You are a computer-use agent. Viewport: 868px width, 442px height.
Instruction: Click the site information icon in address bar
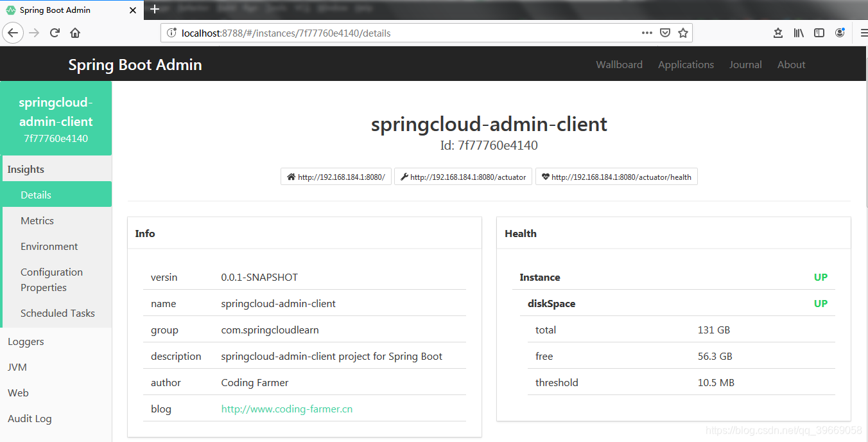(171, 33)
